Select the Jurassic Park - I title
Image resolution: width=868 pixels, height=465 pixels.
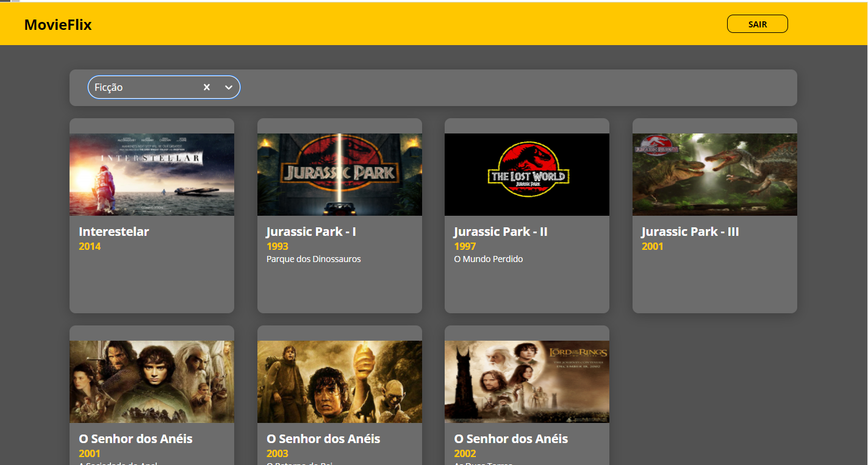tap(311, 232)
